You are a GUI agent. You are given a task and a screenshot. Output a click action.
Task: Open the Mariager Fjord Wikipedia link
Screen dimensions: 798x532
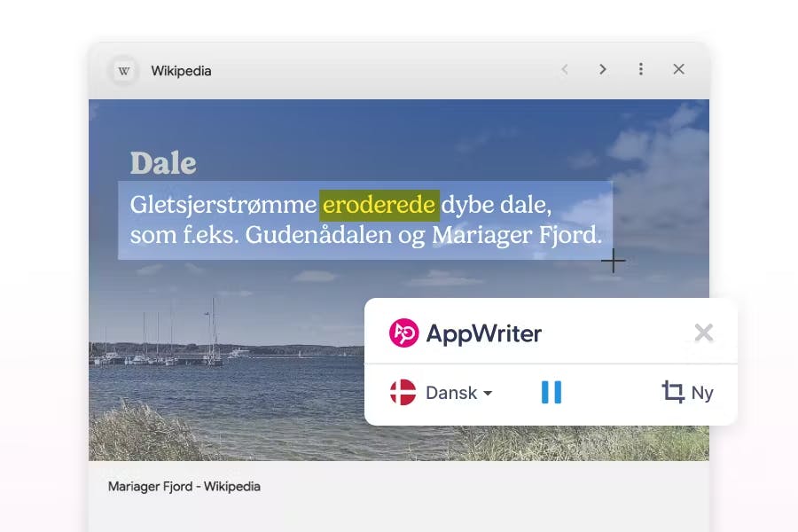click(183, 487)
